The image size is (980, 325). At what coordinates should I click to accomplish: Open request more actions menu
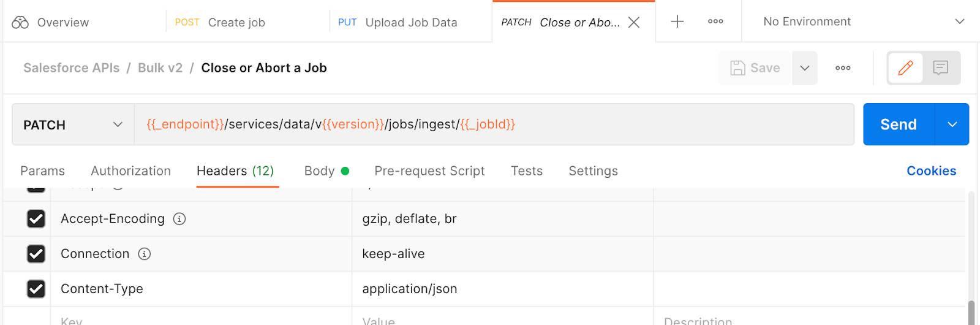click(x=843, y=68)
